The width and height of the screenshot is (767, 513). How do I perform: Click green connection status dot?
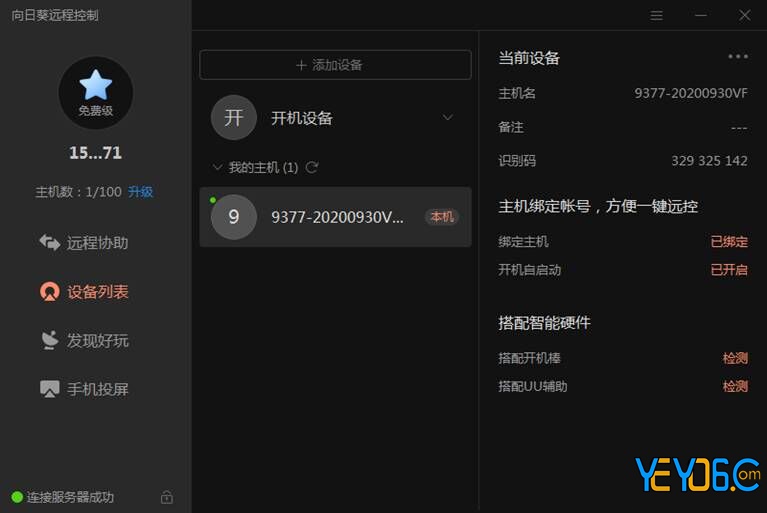click(17, 497)
